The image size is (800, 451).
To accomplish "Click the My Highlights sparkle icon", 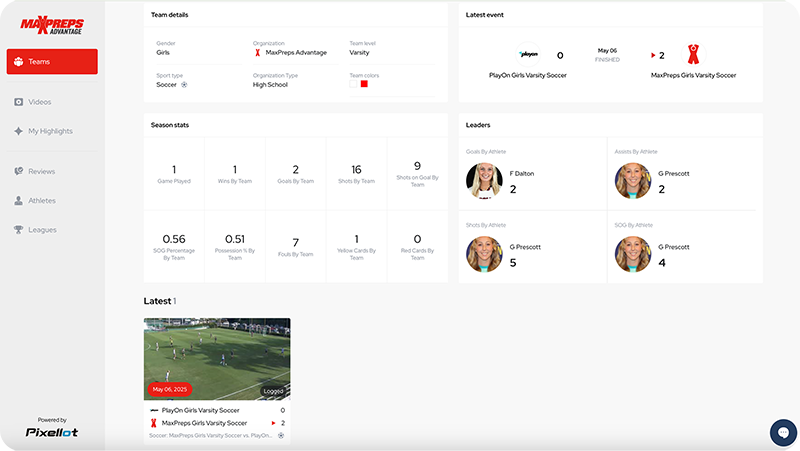I will pyautogui.click(x=19, y=131).
